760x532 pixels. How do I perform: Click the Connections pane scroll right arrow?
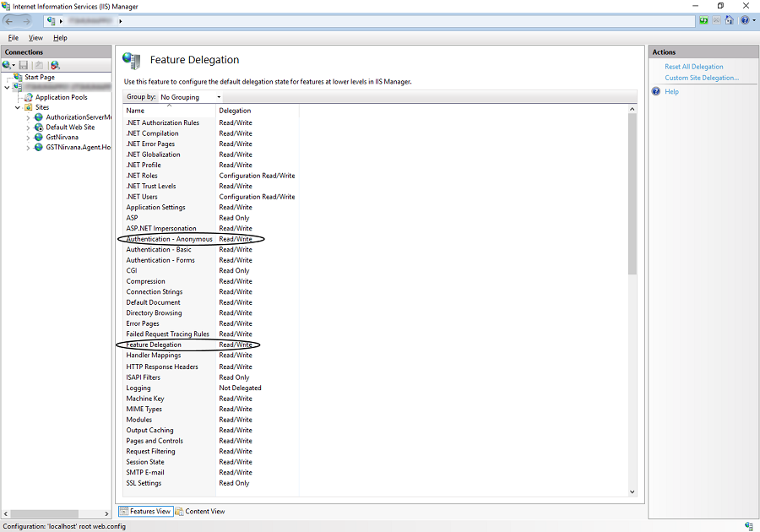[x=106, y=513]
